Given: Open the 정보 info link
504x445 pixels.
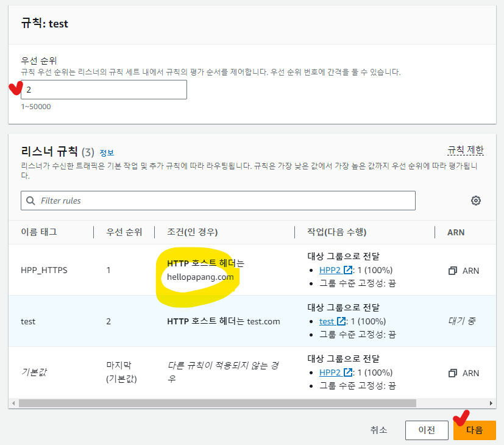Looking at the screenshot, I should coord(107,153).
